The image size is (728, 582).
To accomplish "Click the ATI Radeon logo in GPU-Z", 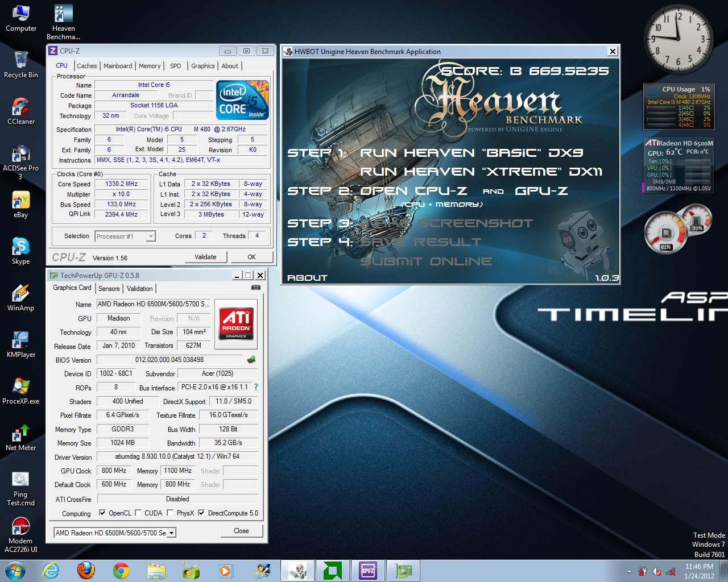I will [237, 325].
